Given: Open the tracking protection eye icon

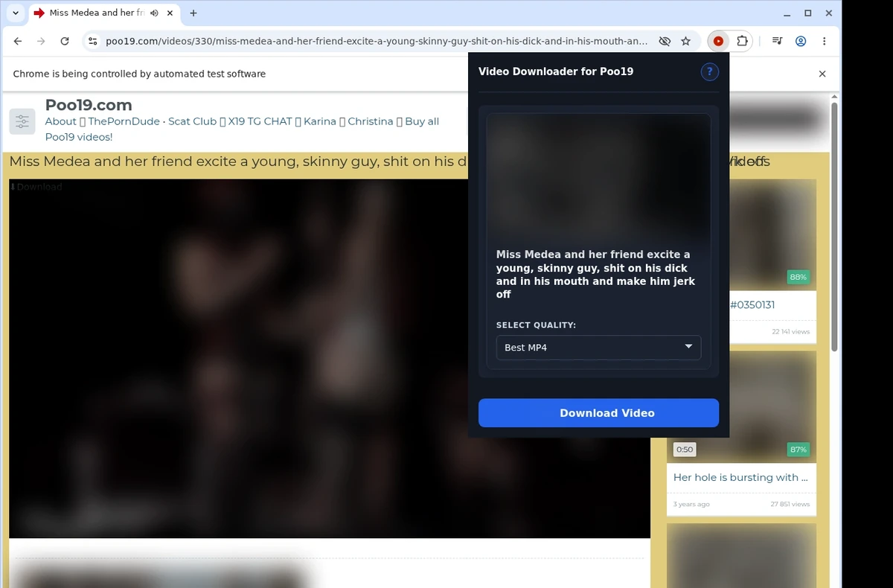Looking at the screenshot, I should 665,42.
